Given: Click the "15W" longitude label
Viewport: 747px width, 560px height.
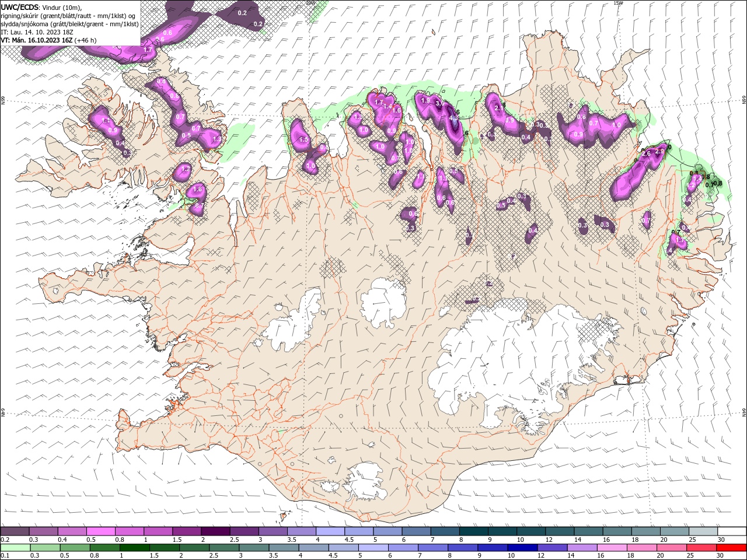Looking at the screenshot, I should 618,3.
